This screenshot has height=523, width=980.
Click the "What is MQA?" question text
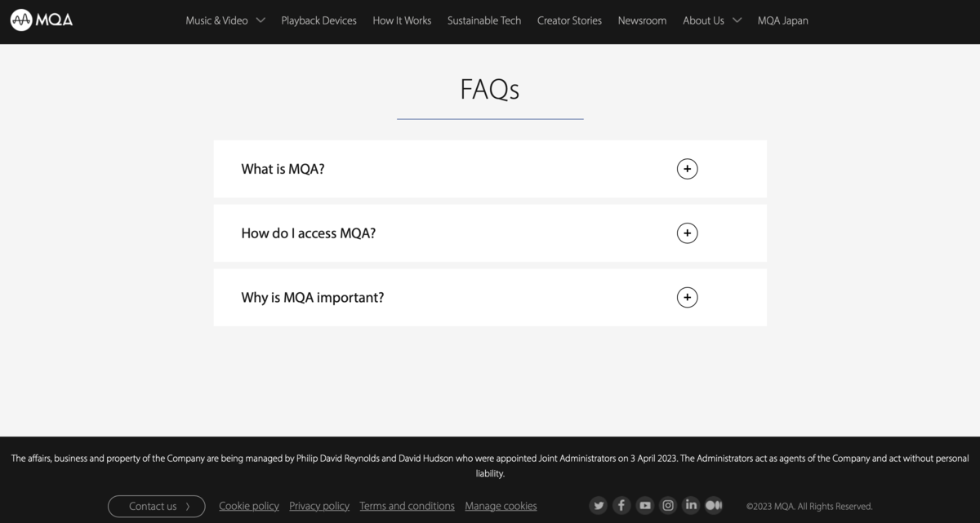pyautogui.click(x=283, y=169)
